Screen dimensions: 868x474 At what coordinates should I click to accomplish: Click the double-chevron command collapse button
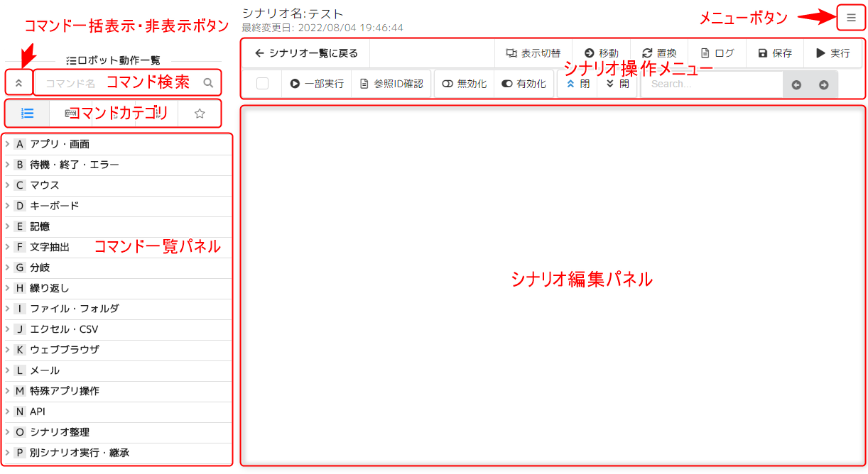18,83
